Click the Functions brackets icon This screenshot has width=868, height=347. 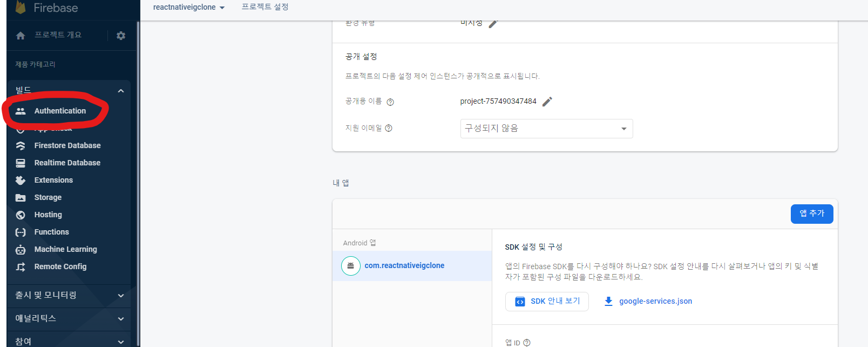coord(21,232)
